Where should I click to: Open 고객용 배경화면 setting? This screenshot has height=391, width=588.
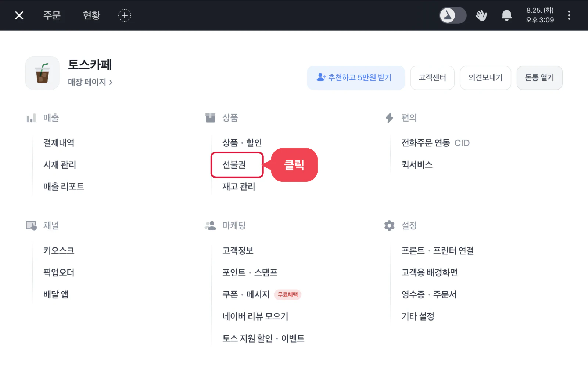click(x=429, y=272)
